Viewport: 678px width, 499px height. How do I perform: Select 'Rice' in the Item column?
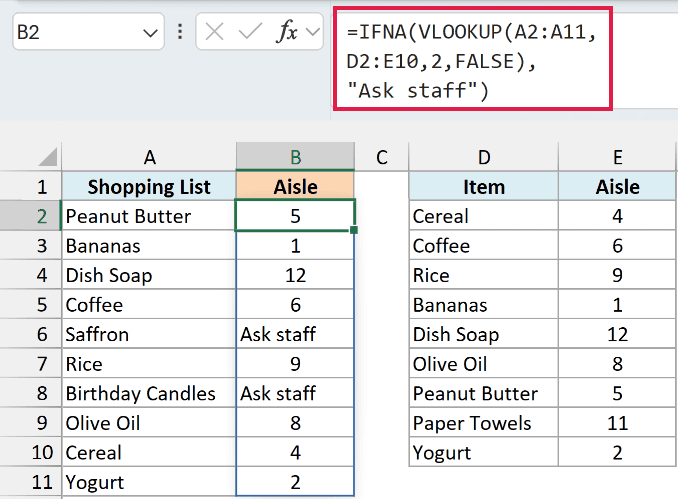[484, 275]
